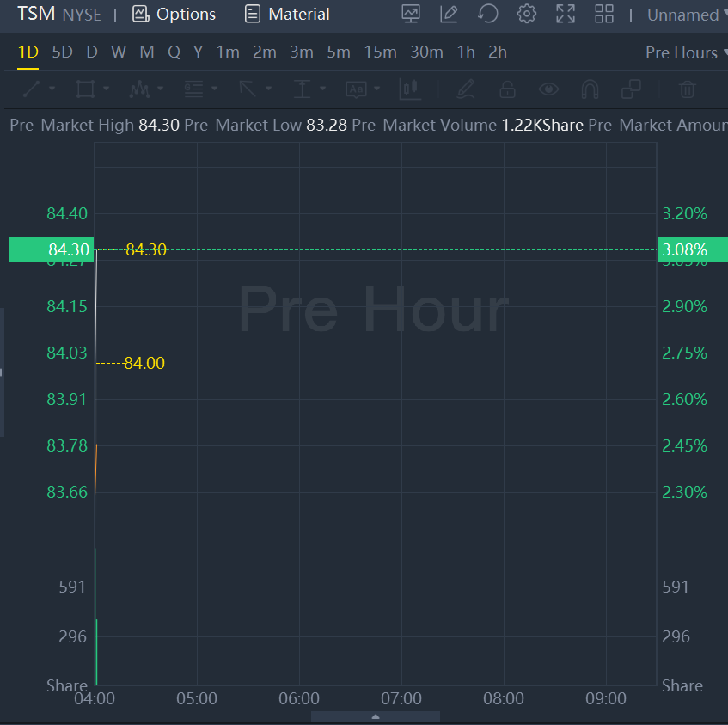
Task: Expand the rectangle shape tool dropdown arrow
Action: (107, 89)
